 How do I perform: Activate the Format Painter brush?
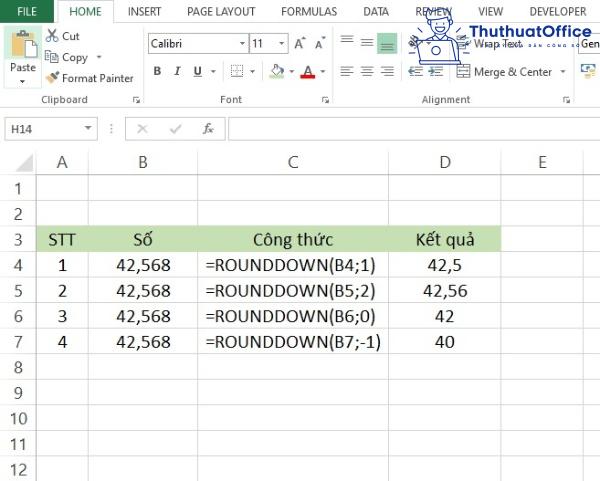click(x=52, y=78)
